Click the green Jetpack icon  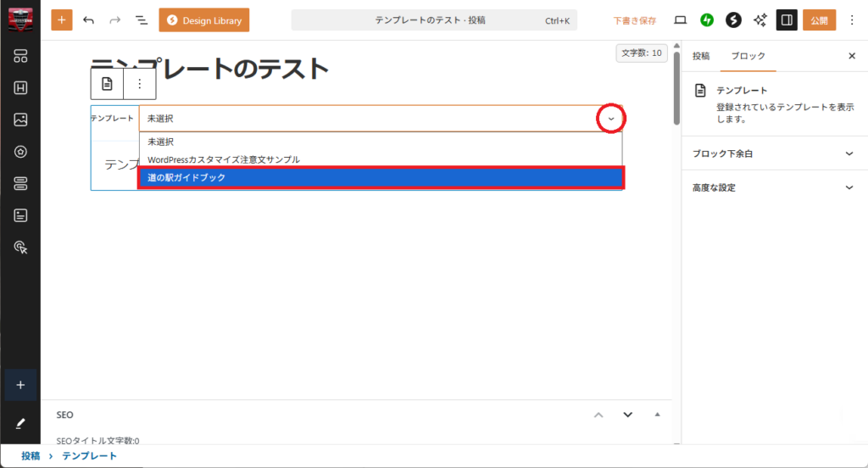click(x=707, y=20)
